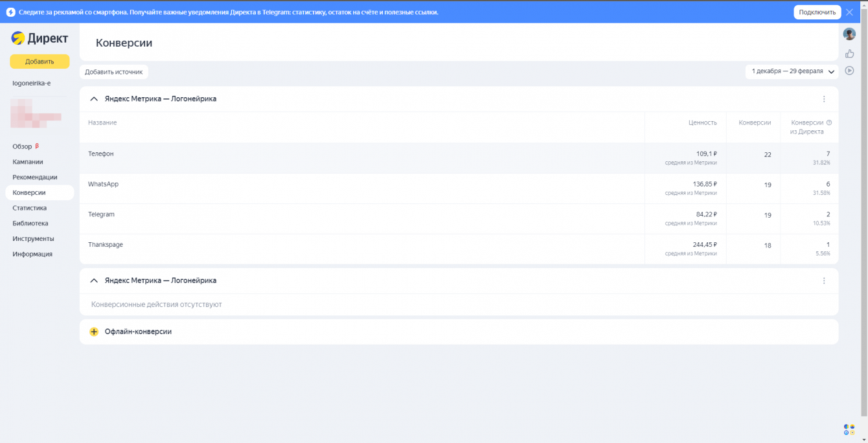Click the Название column header
Image resolution: width=868 pixels, height=443 pixels.
pyautogui.click(x=102, y=122)
